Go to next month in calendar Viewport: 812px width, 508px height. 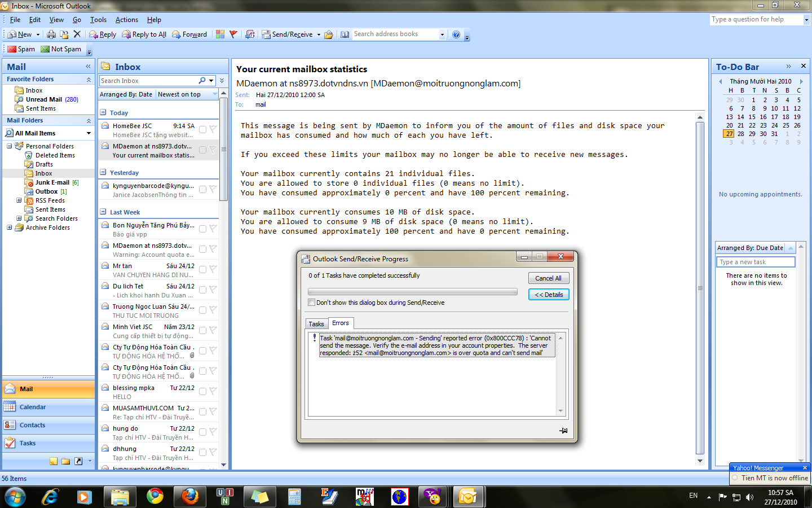click(x=801, y=81)
